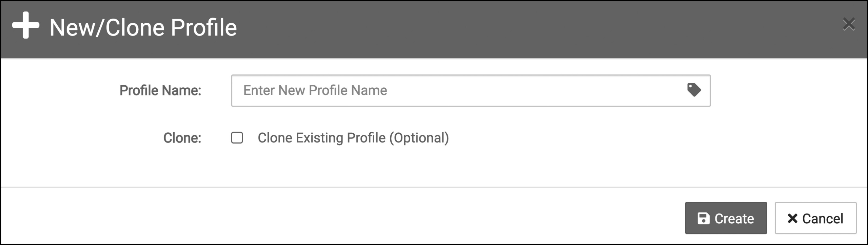868x245 pixels.
Task: Click the X icon on Cancel button
Action: click(792, 218)
